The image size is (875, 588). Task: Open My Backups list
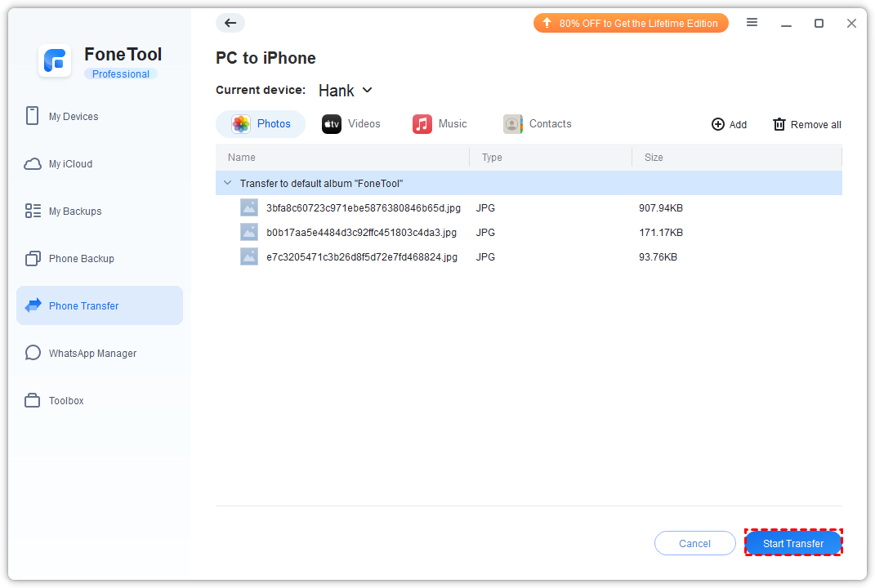[74, 212]
